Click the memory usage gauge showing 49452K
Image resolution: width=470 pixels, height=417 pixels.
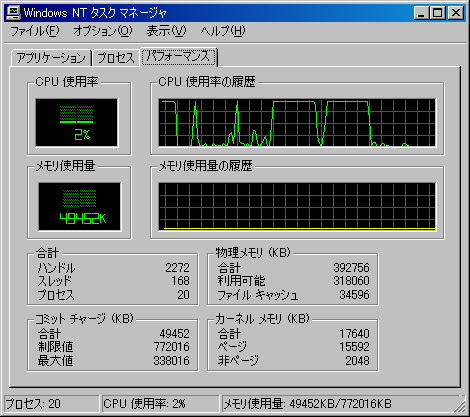pyautogui.click(x=79, y=207)
